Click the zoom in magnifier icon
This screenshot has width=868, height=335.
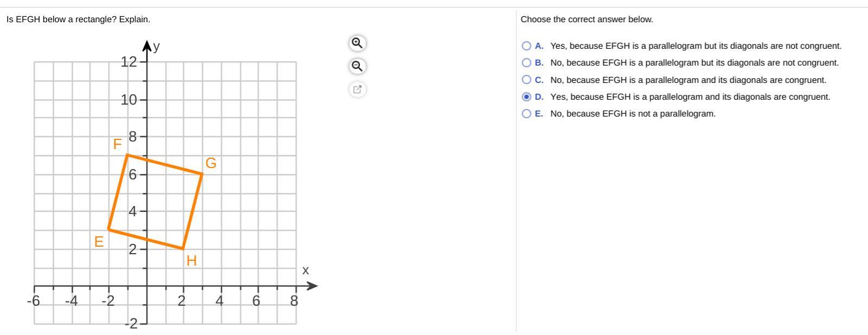pyautogui.click(x=357, y=43)
